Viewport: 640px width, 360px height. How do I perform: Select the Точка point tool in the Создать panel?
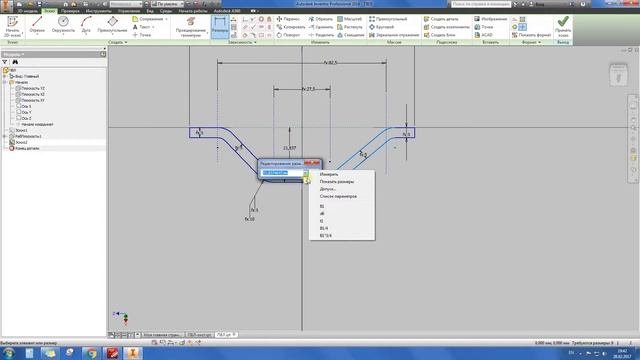[x=142, y=35]
